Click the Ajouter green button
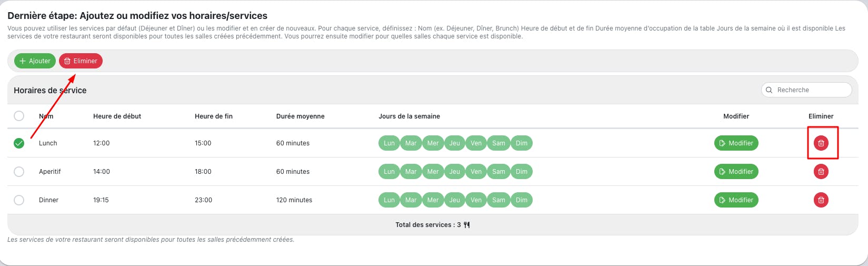This screenshot has height=266, width=868. 35,61
